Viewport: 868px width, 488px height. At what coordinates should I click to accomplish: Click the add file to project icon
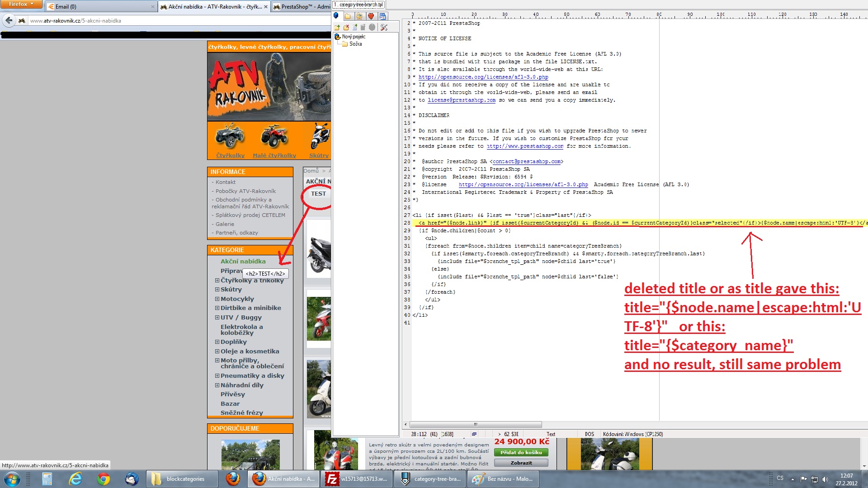(x=355, y=27)
